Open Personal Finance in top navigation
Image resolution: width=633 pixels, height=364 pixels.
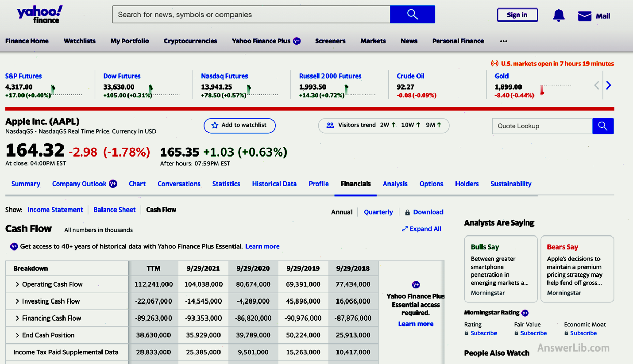point(458,41)
